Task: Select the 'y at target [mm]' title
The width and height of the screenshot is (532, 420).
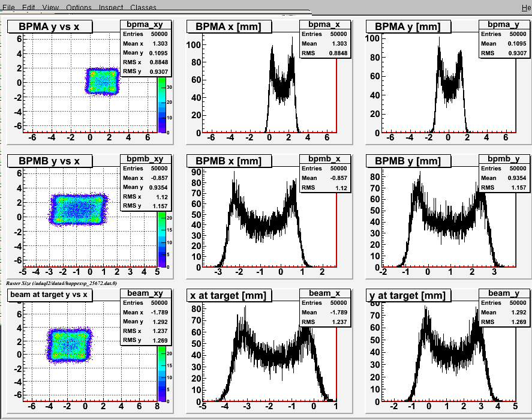Action: pyautogui.click(x=408, y=295)
